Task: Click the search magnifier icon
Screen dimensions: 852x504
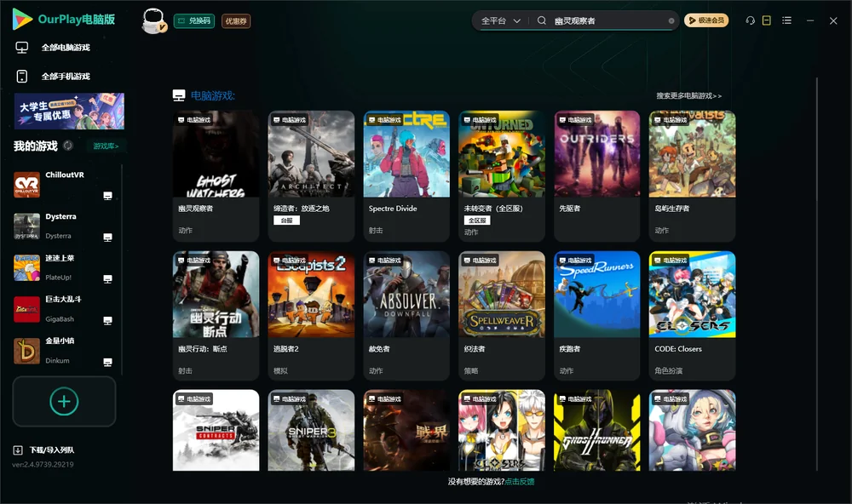Action: coord(542,20)
